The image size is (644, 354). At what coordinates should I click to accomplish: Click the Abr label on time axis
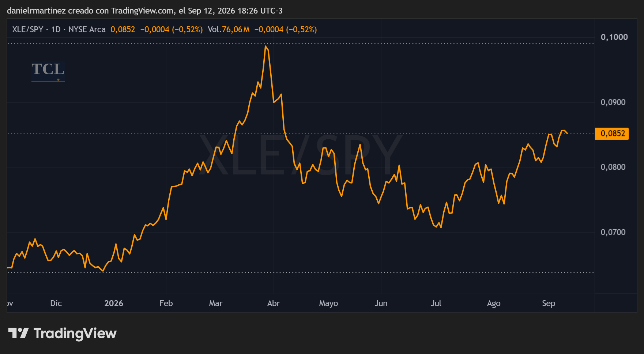coord(274,303)
